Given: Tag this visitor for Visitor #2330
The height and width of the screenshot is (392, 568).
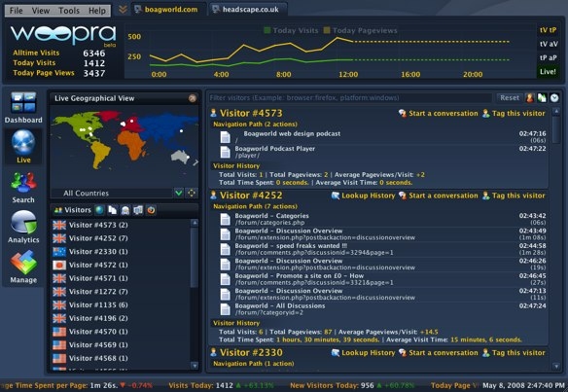Looking at the screenshot, I should pyautogui.click(x=514, y=353).
